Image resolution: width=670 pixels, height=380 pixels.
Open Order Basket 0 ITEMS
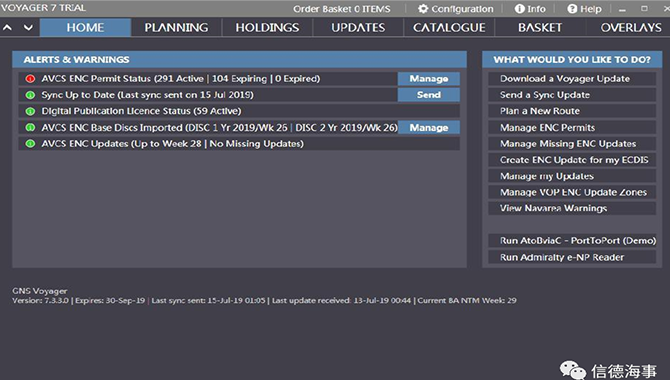[342, 9]
